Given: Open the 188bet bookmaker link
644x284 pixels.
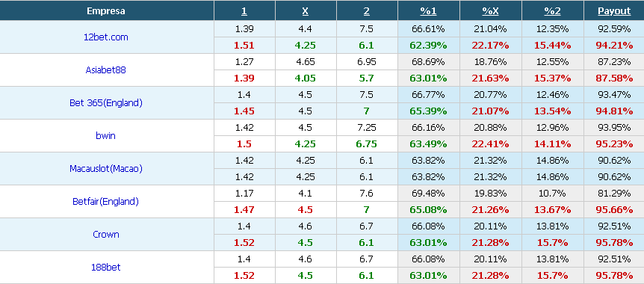Looking at the screenshot, I should pyautogui.click(x=106, y=267).
